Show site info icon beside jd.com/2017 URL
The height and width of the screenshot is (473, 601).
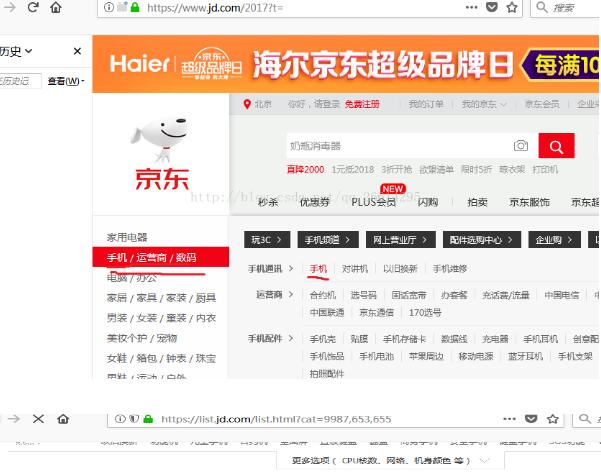tap(109, 7)
